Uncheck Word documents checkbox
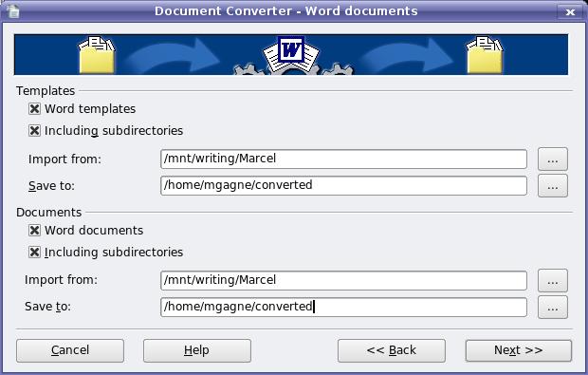The height and width of the screenshot is (375, 588). pos(34,230)
